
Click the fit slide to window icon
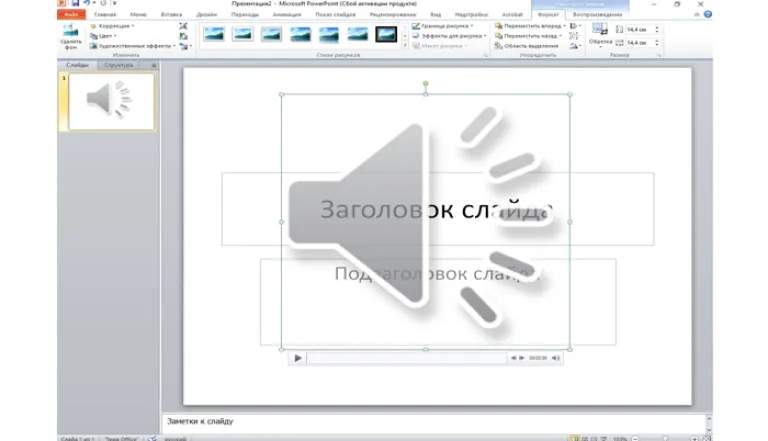pos(707,439)
